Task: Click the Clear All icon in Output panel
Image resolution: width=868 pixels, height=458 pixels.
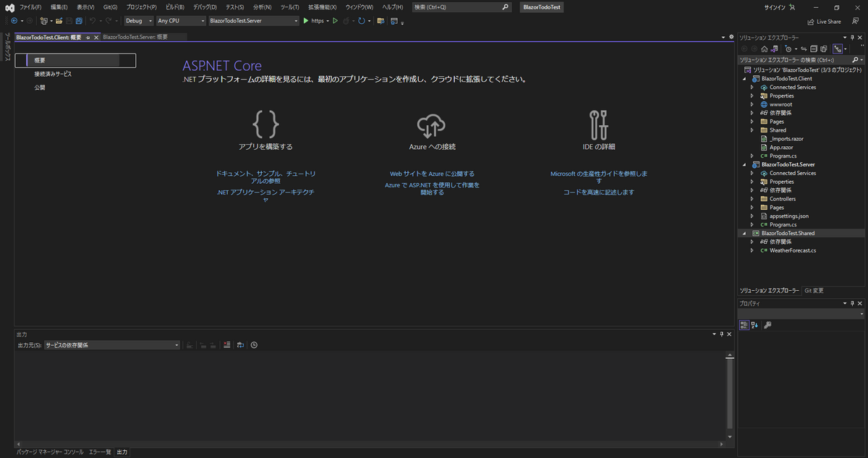Action: pyautogui.click(x=226, y=345)
